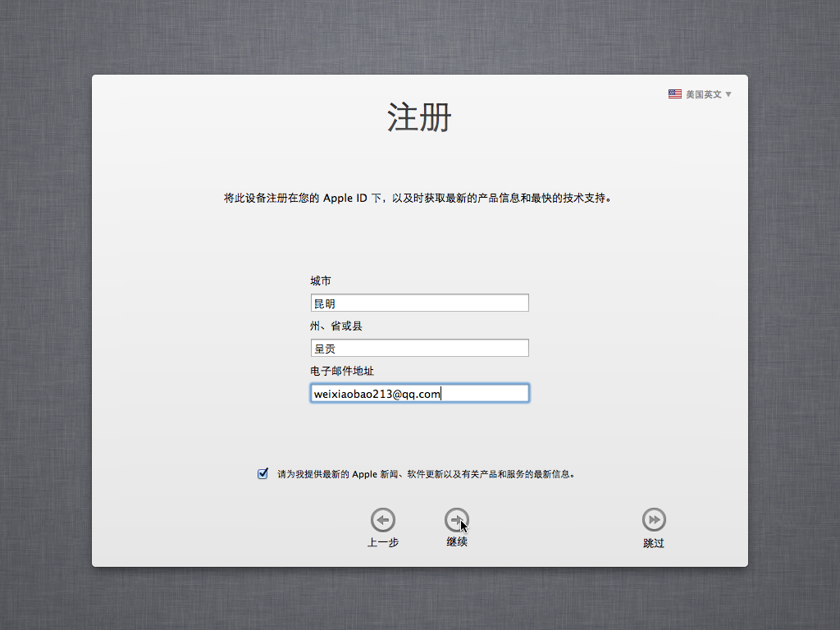Viewport: 840px width, 630px height.
Task: Click the 城市 field containing 昆明
Action: [x=419, y=304]
